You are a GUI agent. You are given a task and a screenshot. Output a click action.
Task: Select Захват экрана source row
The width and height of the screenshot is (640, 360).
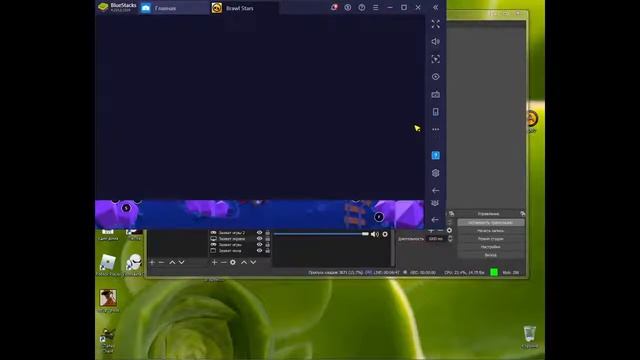coord(240,239)
